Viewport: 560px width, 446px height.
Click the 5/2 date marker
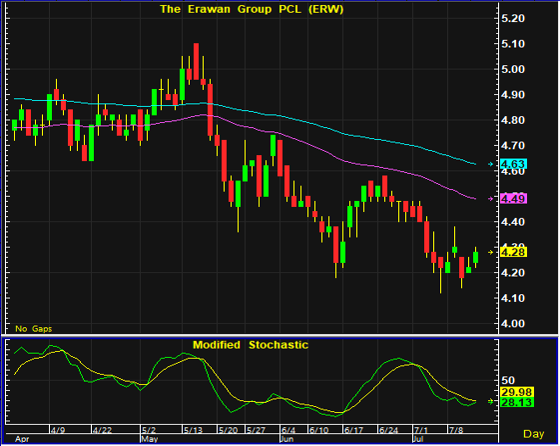[149, 430]
